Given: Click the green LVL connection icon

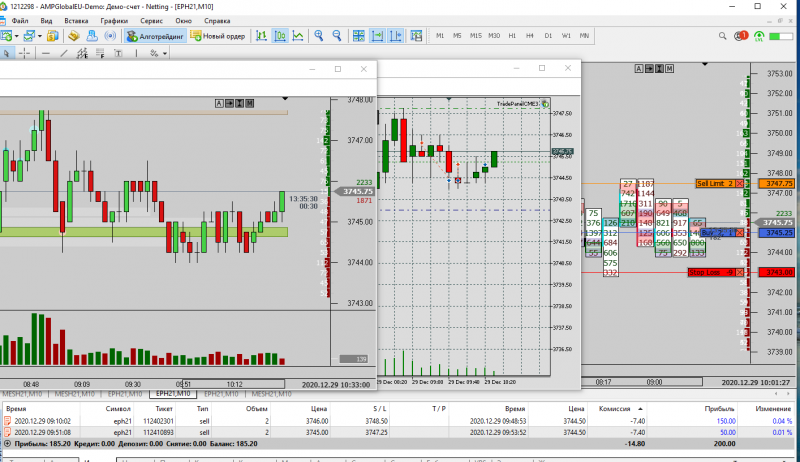Looking at the screenshot, I should coord(759,36).
